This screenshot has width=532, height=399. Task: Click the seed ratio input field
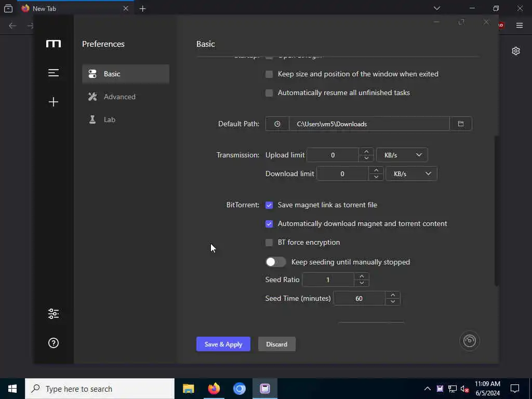point(328,280)
